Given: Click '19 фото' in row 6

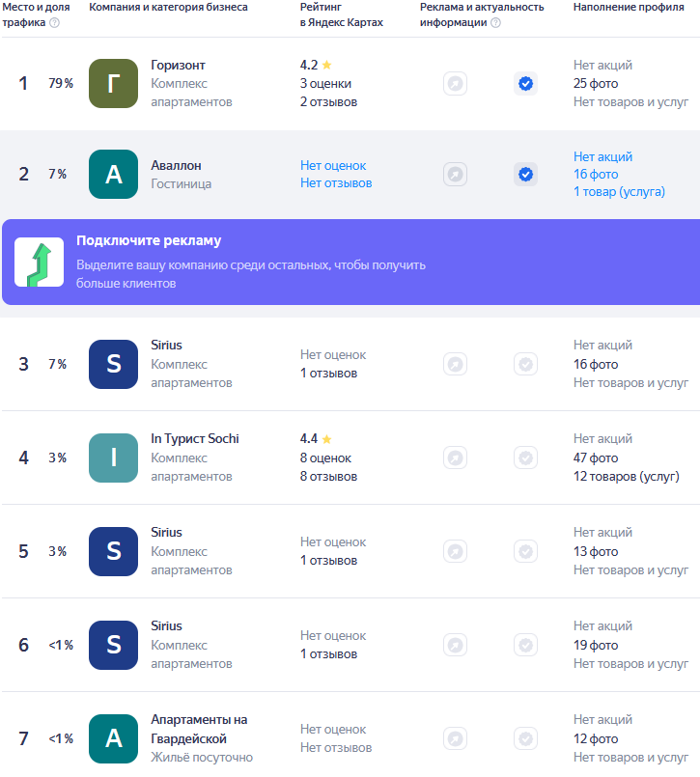Looking at the screenshot, I should [596, 645].
